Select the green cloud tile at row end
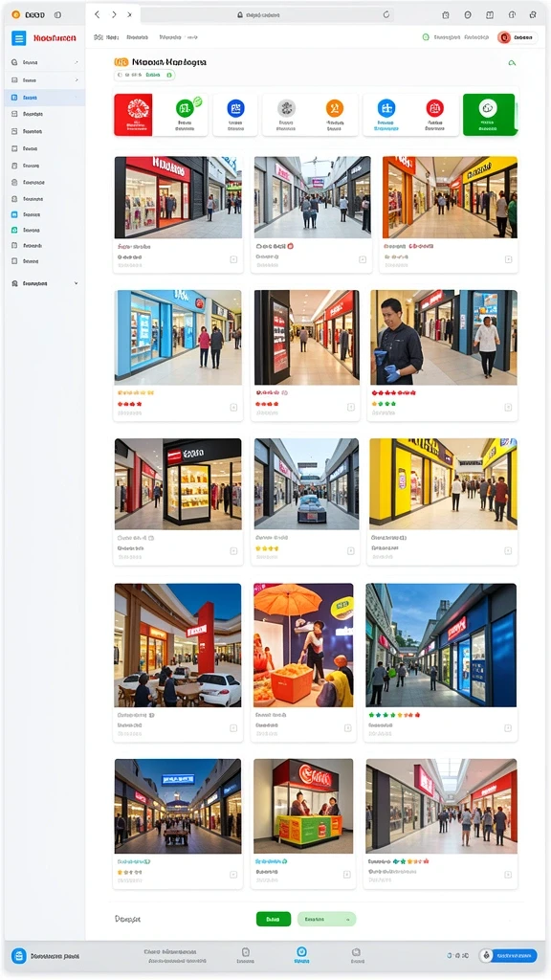The width and height of the screenshot is (551, 980). click(489, 115)
